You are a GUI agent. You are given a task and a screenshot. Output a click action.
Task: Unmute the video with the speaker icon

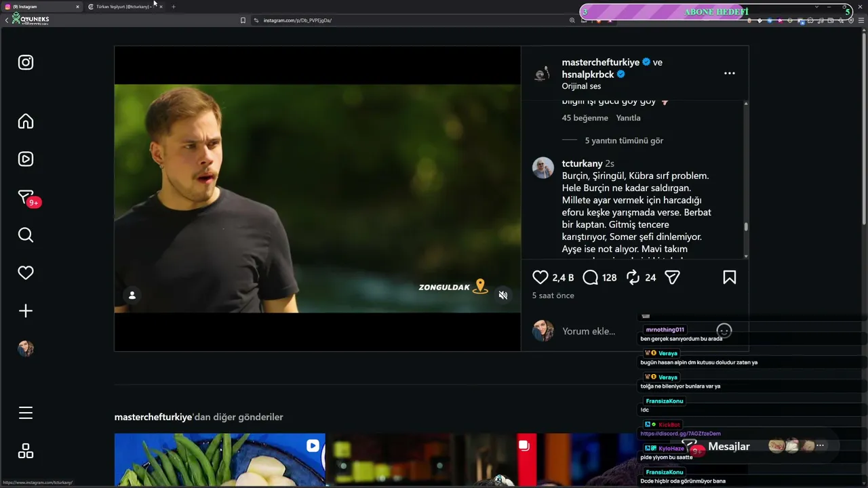(x=503, y=296)
